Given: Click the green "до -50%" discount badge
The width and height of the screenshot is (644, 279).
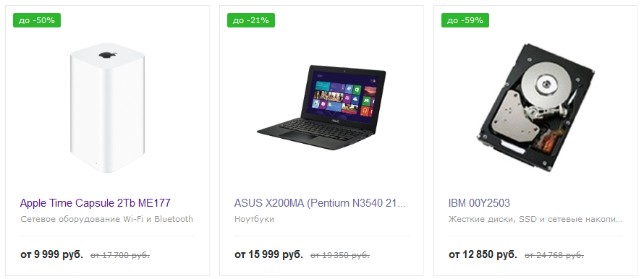Looking at the screenshot, I should point(37,20).
